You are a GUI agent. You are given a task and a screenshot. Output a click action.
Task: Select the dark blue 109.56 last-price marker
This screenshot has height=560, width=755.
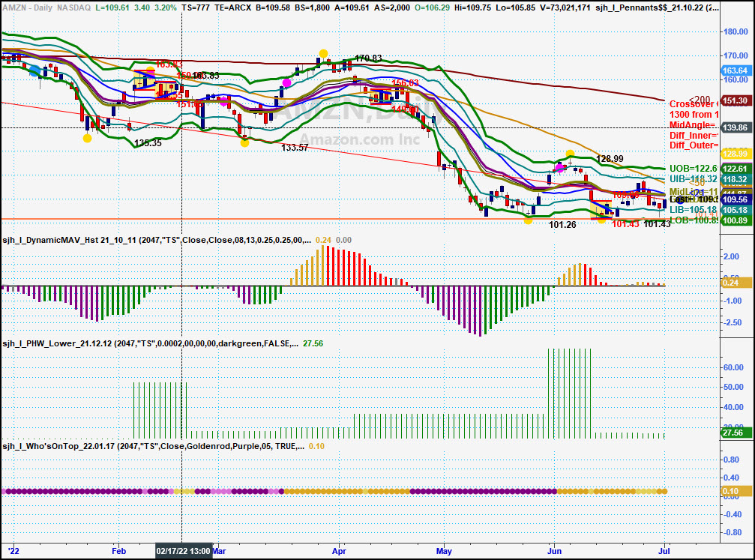[x=736, y=199]
